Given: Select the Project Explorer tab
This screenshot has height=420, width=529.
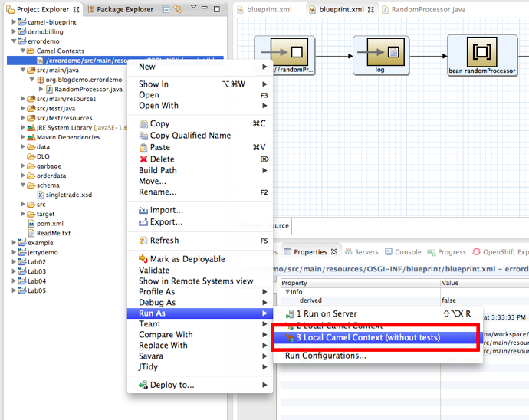Looking at the screenshot, I should (x=42, y=9).
